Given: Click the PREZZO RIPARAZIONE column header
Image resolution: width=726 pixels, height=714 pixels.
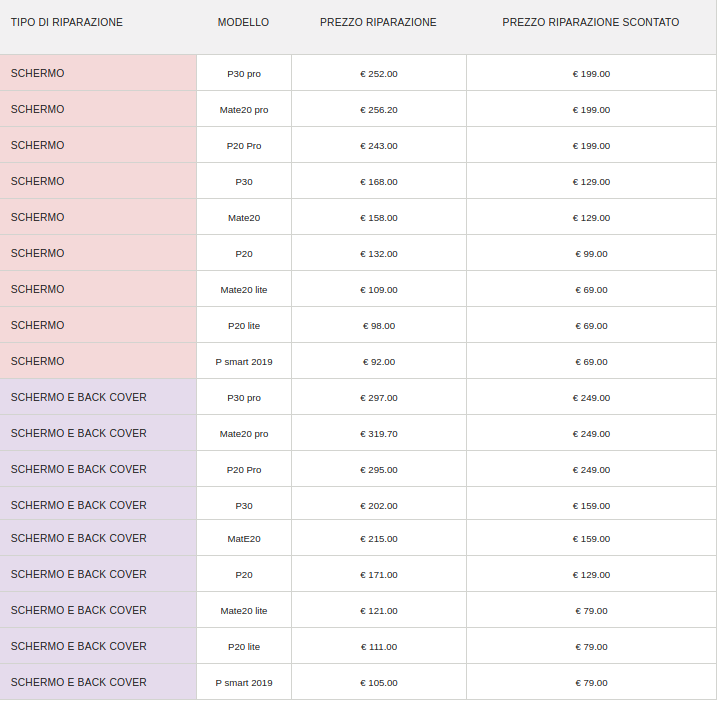Looking at the screenshot, I should pos(378,22).
